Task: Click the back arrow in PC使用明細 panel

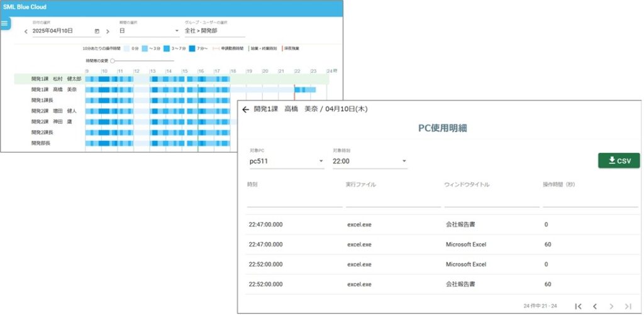Action: [x=245, y=109]
